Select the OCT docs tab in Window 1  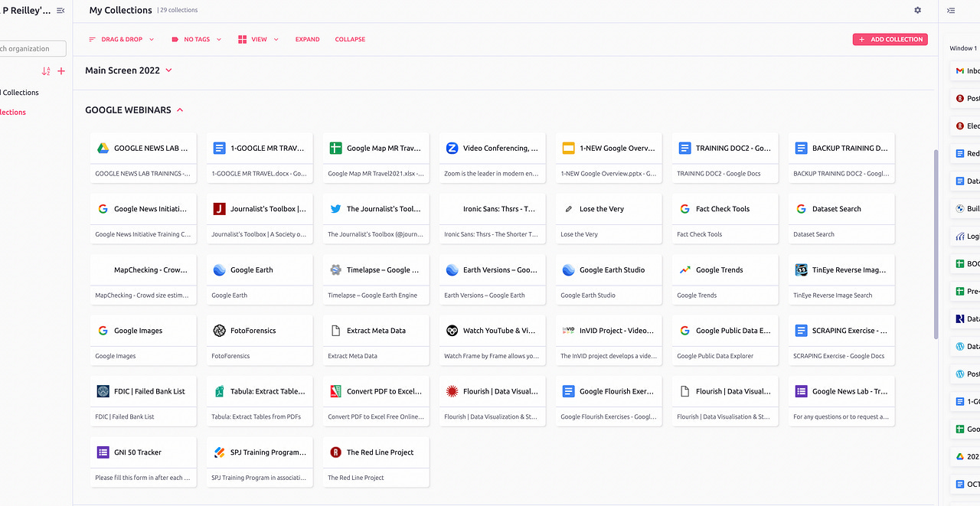[965, 485]
